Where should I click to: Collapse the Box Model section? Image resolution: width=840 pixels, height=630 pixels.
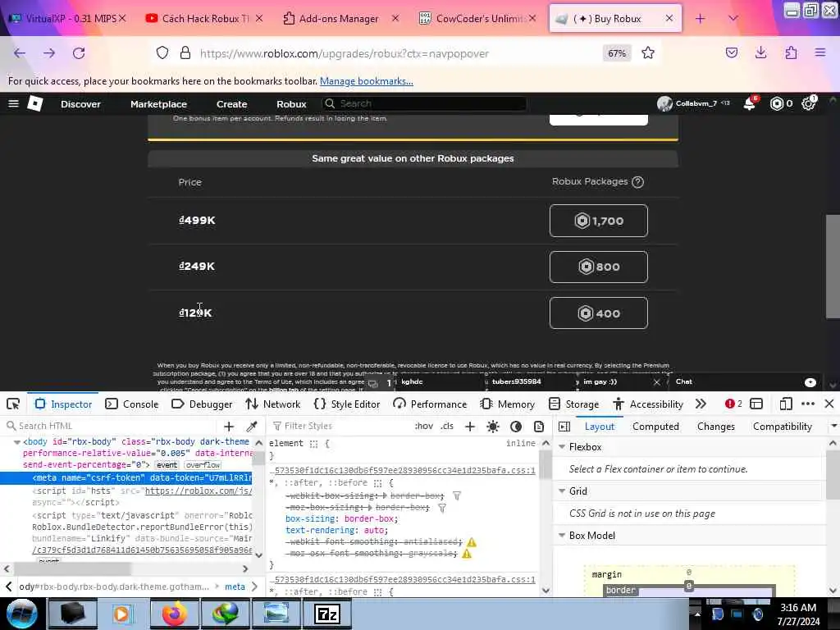click(x=562, y=536)
